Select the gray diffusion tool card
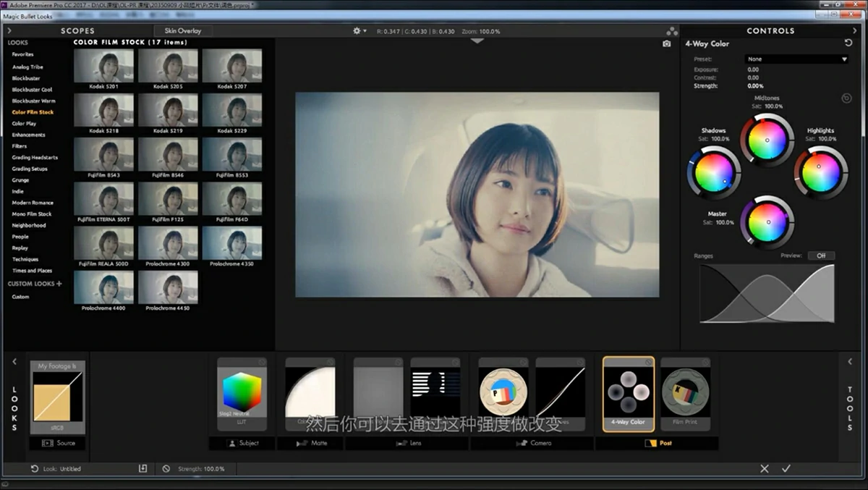Viewport: 868px width, 490px height. point(378,394)
